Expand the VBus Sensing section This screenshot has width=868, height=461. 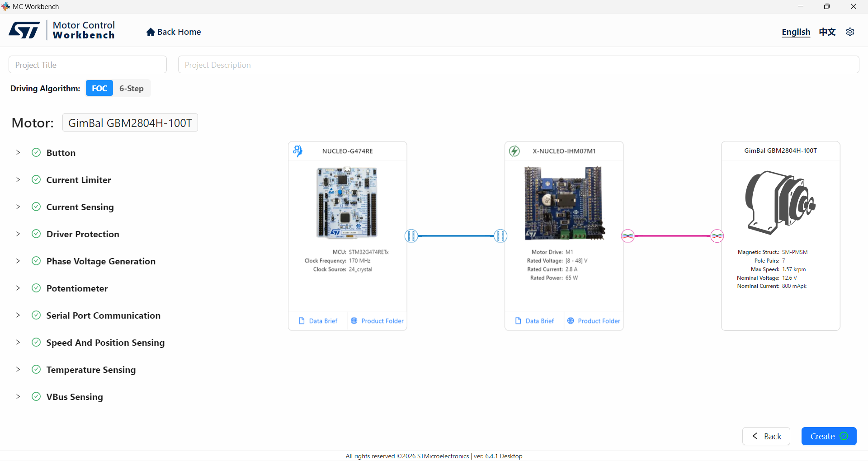click(18, 397)
